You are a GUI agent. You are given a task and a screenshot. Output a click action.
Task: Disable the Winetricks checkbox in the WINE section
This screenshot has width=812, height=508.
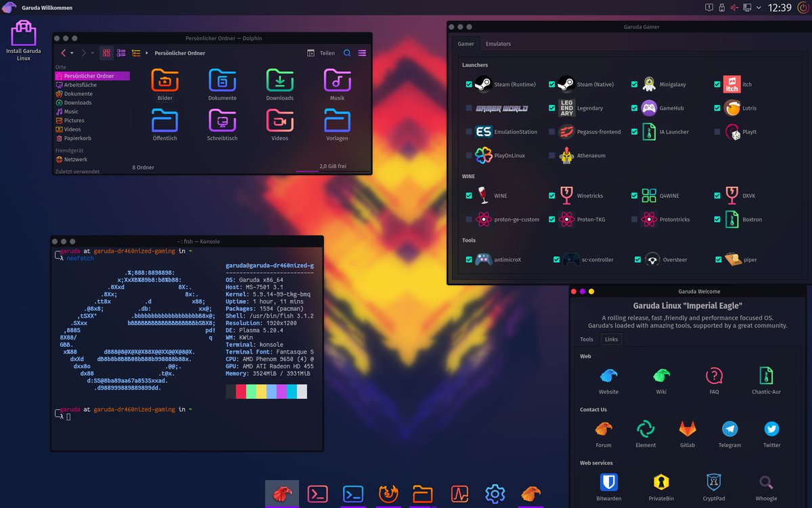551,195
